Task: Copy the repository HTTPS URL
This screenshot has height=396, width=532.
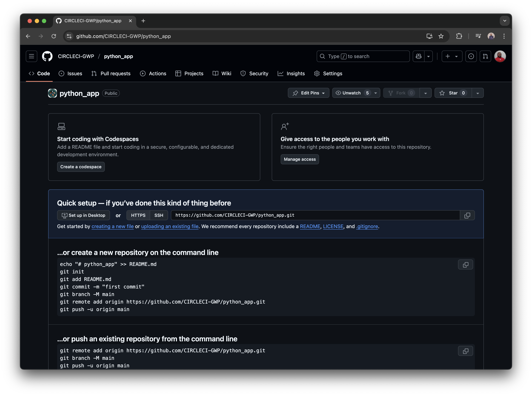Action: 467,215
